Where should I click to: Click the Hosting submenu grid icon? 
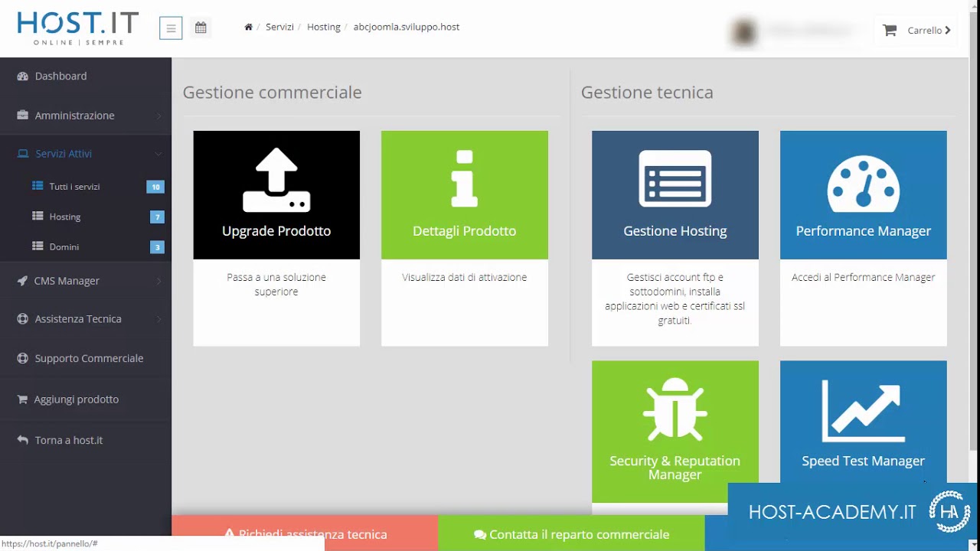click(x=38, y=217)
